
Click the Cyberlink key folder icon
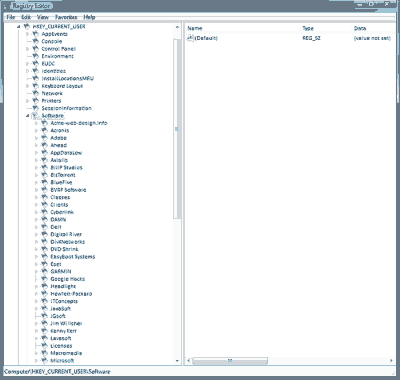(x=45, y=212)
